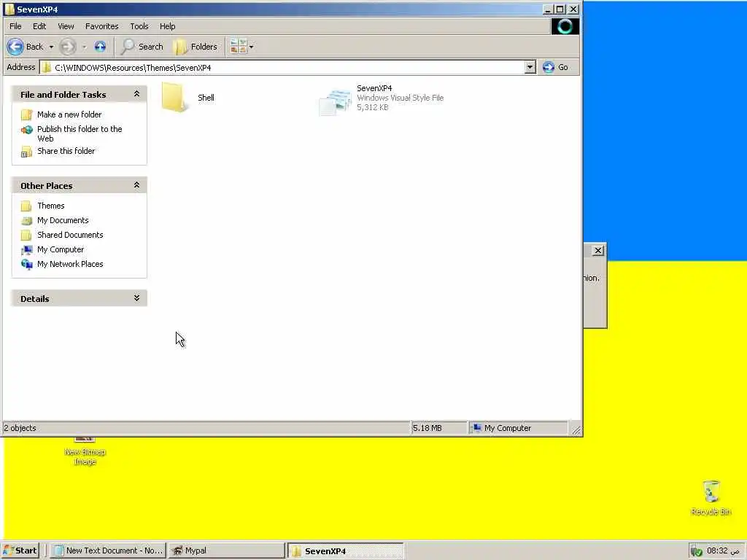747x560 pixels.
Task: Grab the window resize grip
Action: [x=576, y=429]
